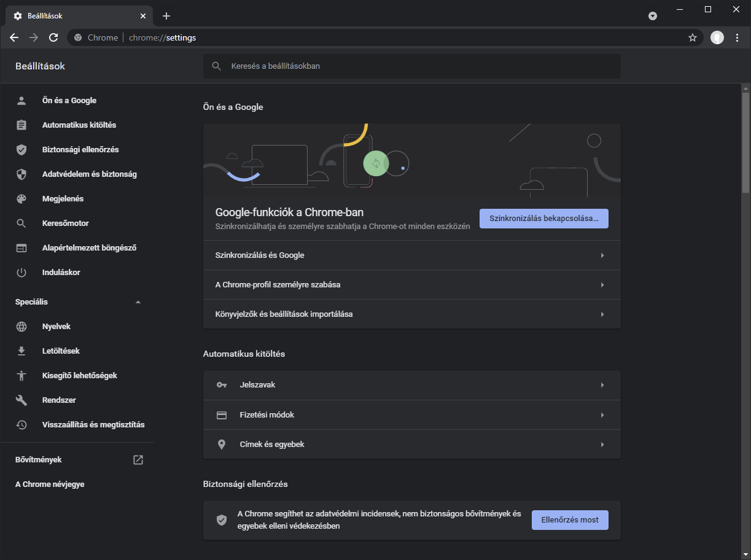
Task: Click Szinkronizálás bekapcsolása button
Action: click(x=544, y=219)
